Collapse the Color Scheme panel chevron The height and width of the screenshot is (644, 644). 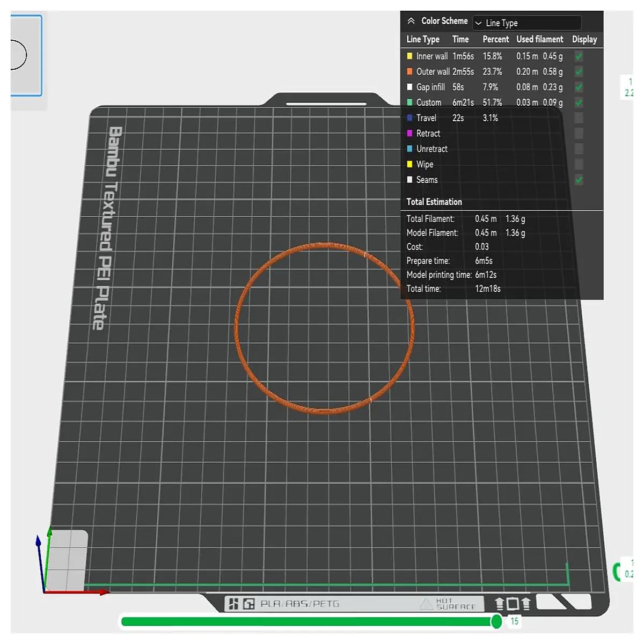[x=411, y=21]
